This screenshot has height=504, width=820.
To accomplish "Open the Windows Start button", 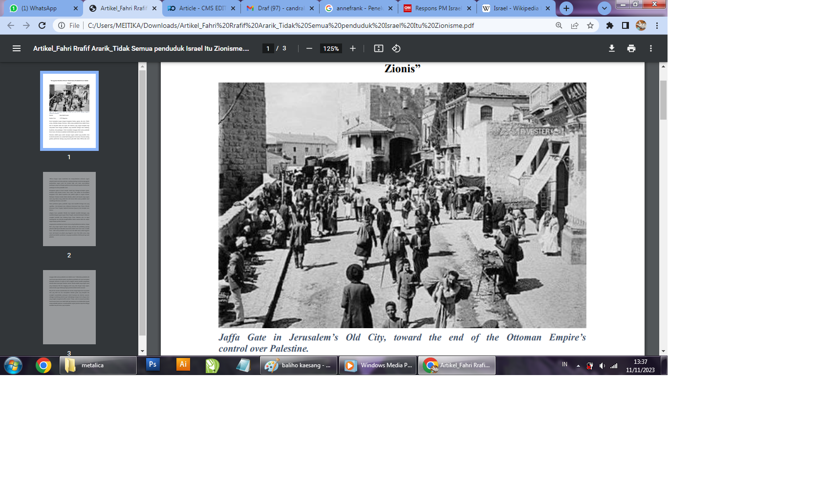I will click(x=13, y=365).
